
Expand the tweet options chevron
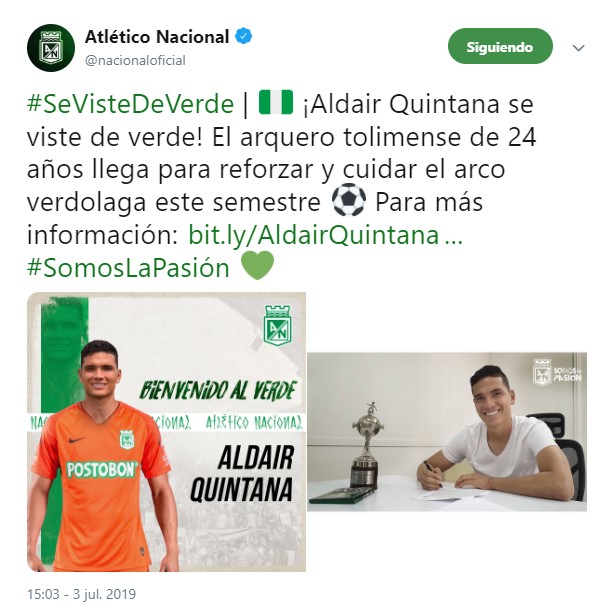pos(578,48)
